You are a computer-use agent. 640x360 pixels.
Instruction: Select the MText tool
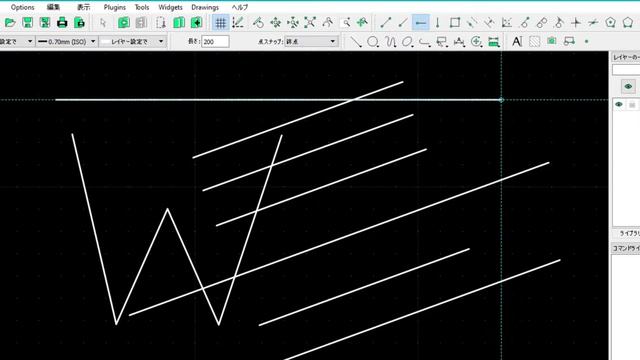517,42
